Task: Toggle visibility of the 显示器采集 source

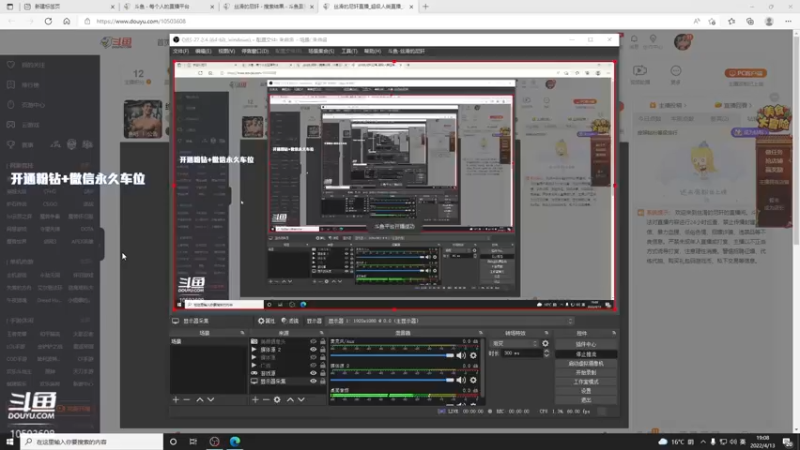Action: (x=313, y=381)
